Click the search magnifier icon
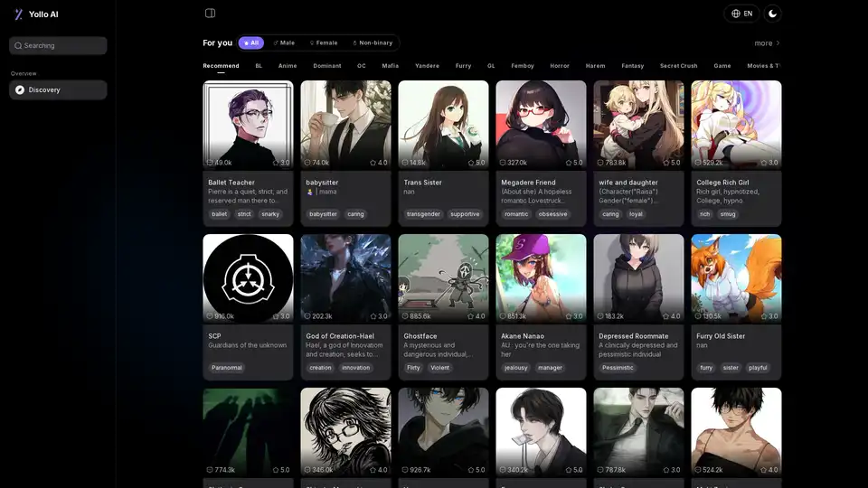The image size is (868, 488). click(18, 45)
